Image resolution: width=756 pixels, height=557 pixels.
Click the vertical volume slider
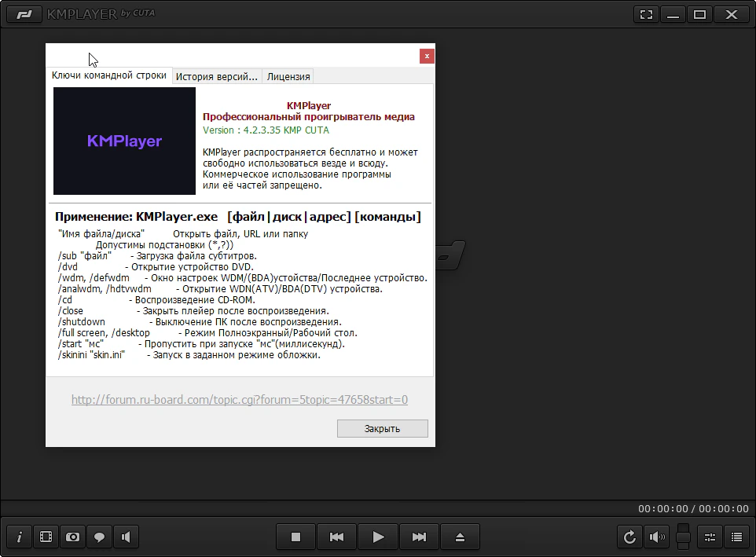[x=683, y=537]
